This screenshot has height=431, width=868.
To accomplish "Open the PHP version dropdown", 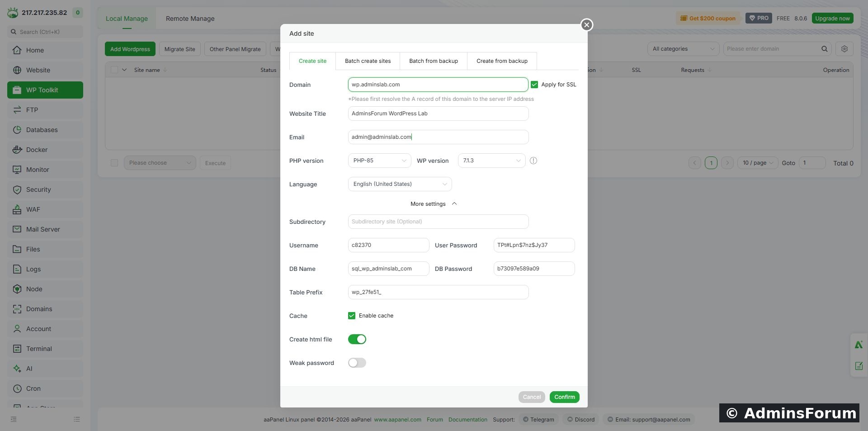I will (x=380, y=161).
